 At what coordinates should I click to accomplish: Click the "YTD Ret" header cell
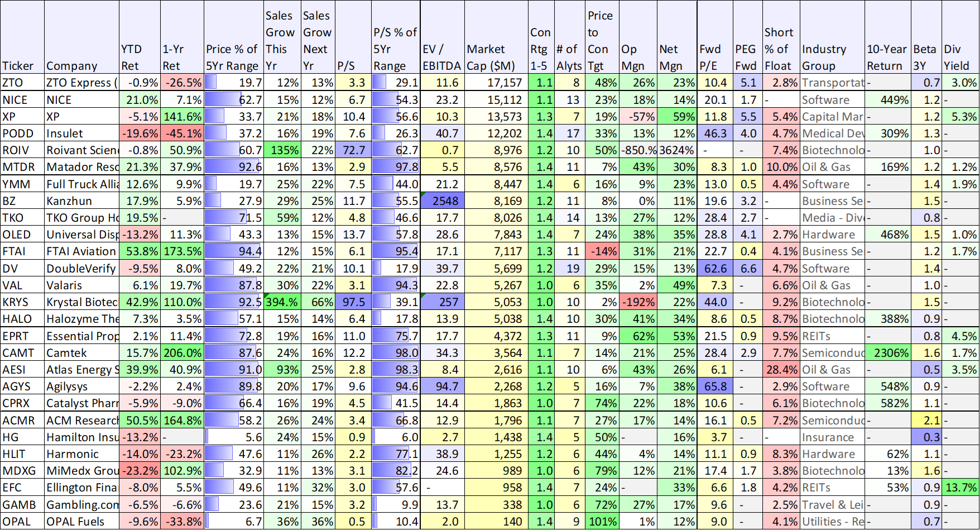tap(140, 37)
